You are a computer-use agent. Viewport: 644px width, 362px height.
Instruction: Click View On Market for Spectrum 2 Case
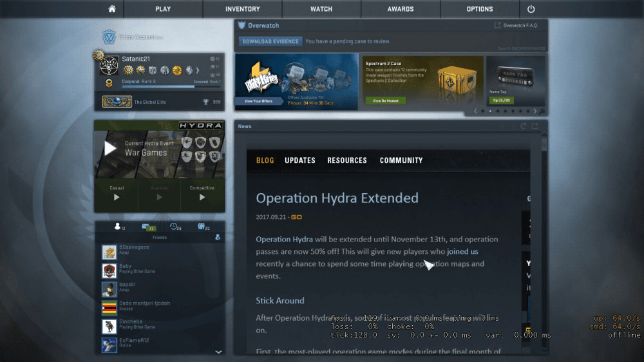click(385, 100)
